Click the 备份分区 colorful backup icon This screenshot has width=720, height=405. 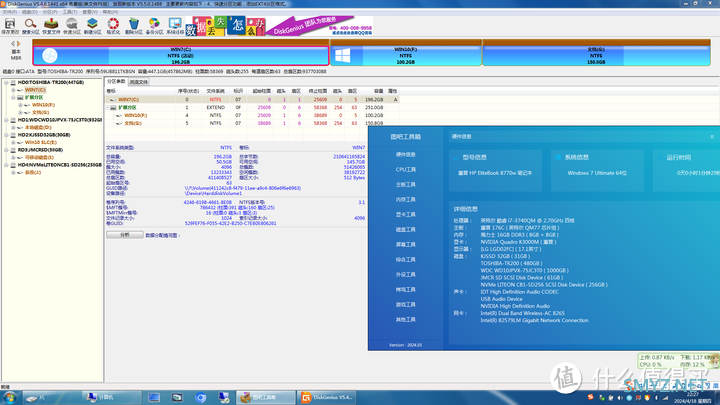[x=154, y=26]
